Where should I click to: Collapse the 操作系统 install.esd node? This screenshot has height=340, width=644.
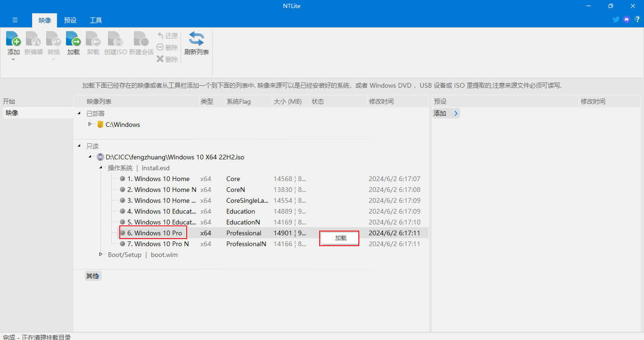click(101, 168)
